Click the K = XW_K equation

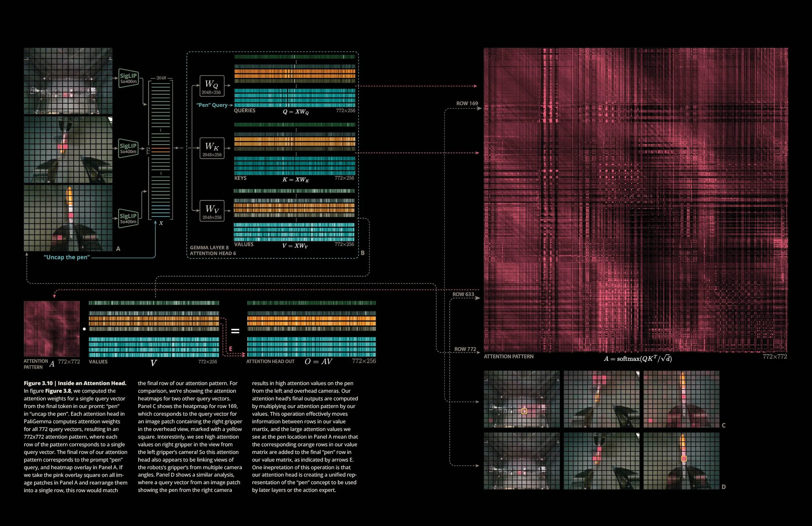point(296,180)
